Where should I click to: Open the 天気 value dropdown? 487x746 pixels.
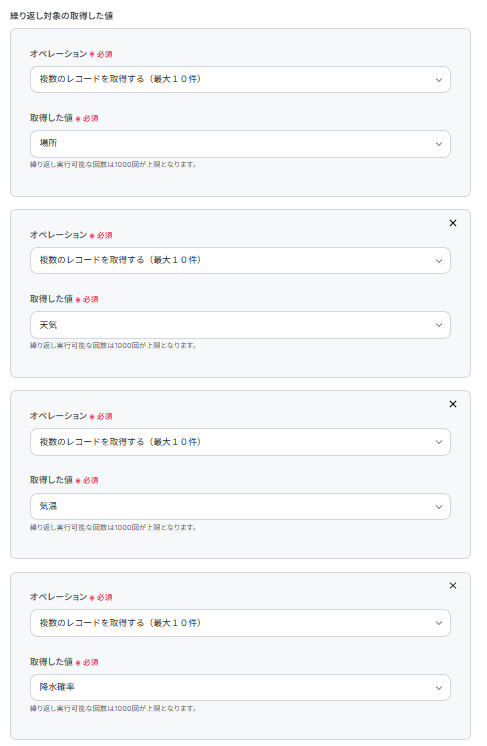pos(240,325)
